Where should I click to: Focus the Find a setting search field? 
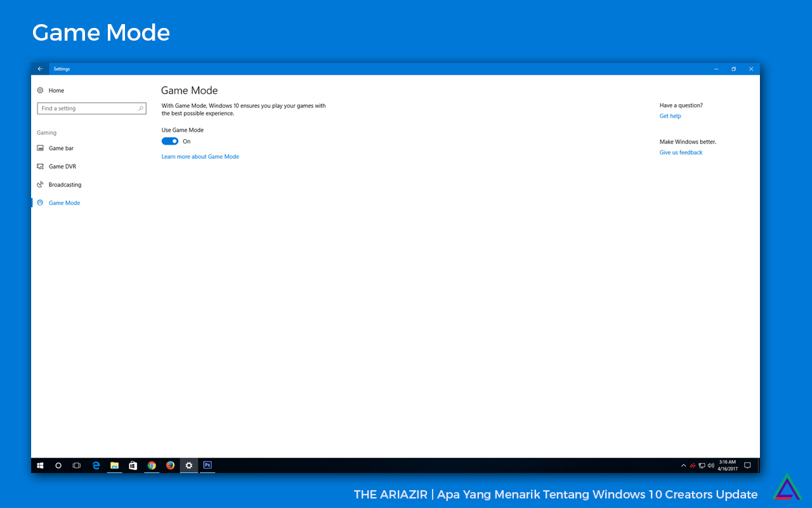[92, 109]
